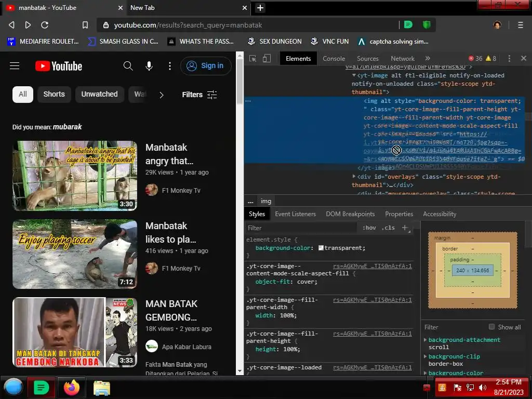Viewport: 532px width, 399px height.
Task: Open Apa Kabar Labura channel
Action: 187,347
